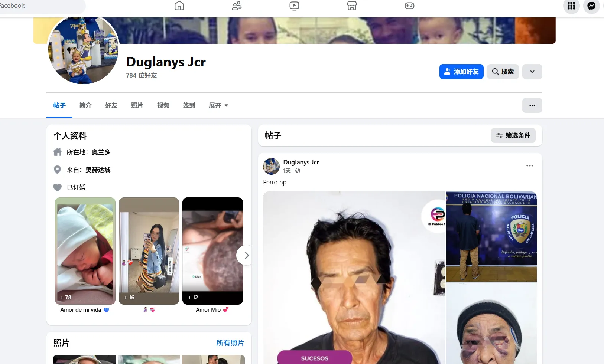Open the Messenger chat icon
Viewport: 604px width, 364px height.
point(591,6)
